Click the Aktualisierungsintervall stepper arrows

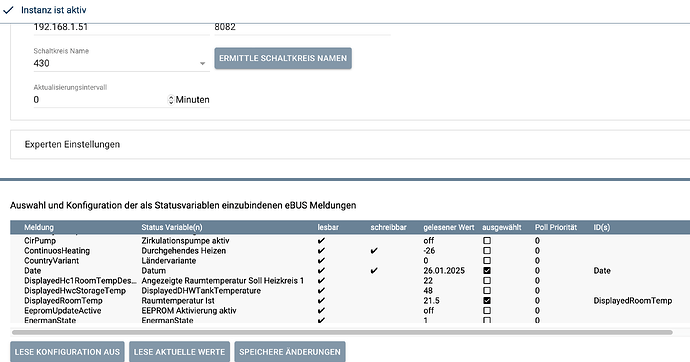[171, 100]
